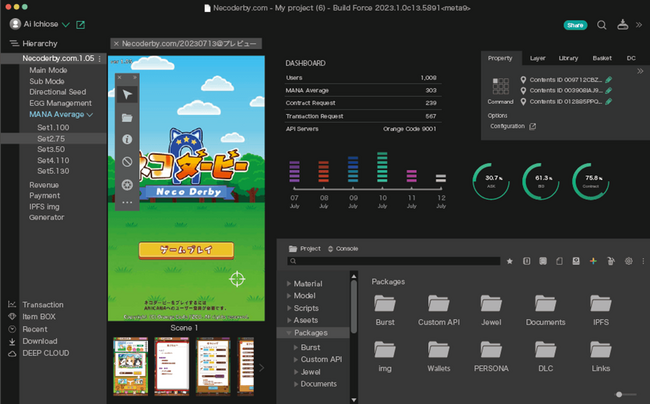The height and width of the screenshot is (405, 650).
Task: Open the PERSONA folder in Packages grid
Action: pyautogui.click(x=491, y=349)
